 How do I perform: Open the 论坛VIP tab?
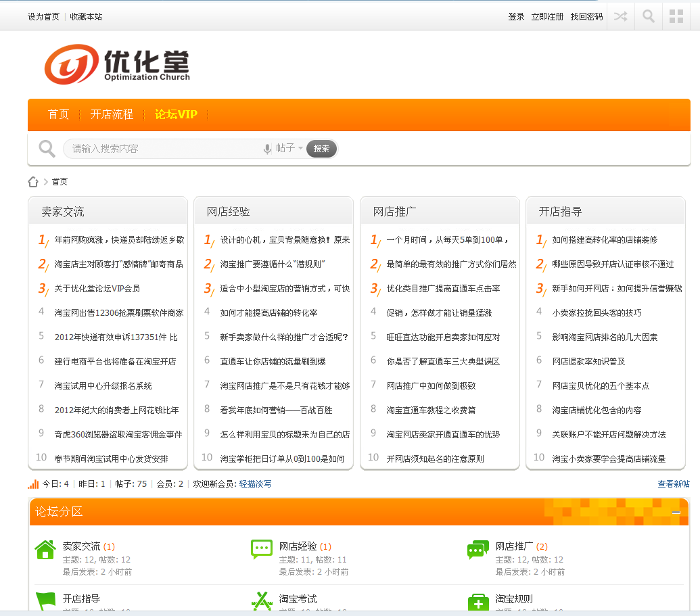coord(175,114)
